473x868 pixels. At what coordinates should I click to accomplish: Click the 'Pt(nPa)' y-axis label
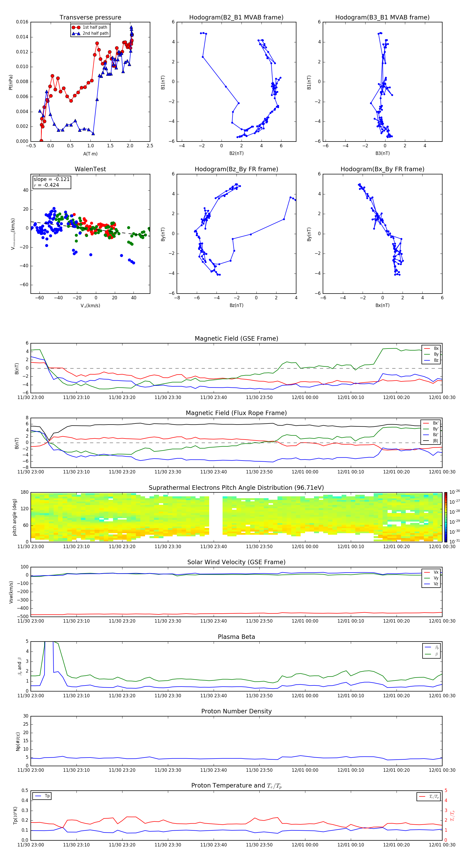tap(11, 82)
